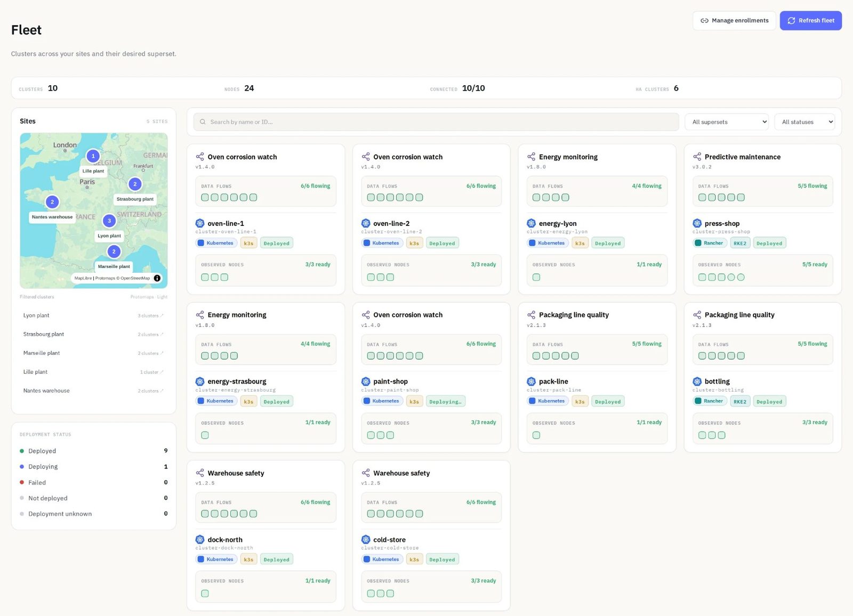Screen dimensions: 853x616
Task: Click the Clusters count 10
Action: (53, 88)
